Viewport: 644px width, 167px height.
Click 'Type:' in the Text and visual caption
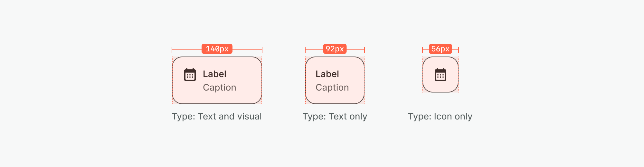click(184, 117)
